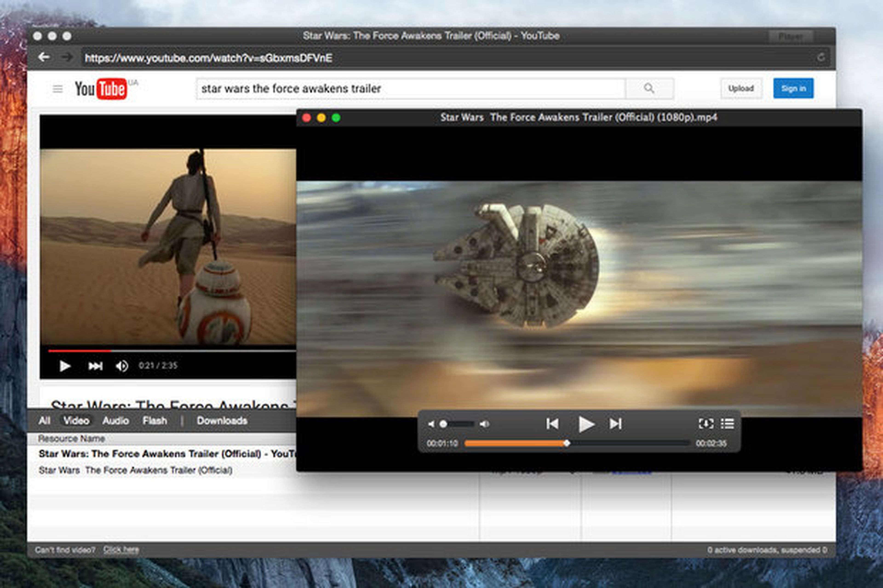Click the YouTube search magnifier icon
The height and width of the screenshot is (588, 883).
point(648,88)
